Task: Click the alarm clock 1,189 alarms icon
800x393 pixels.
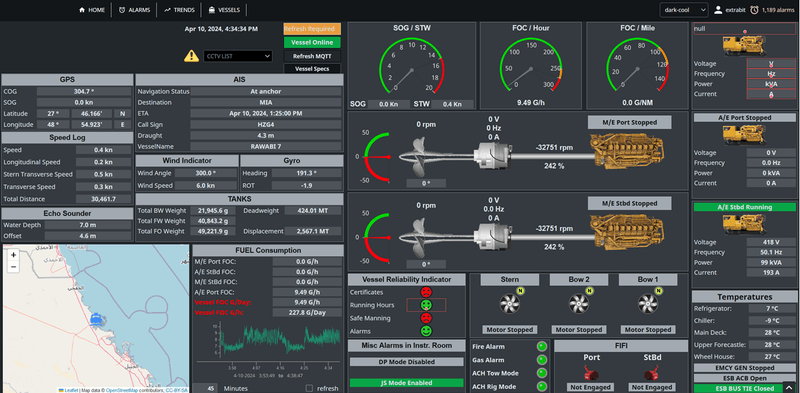Action: (754, 10)
